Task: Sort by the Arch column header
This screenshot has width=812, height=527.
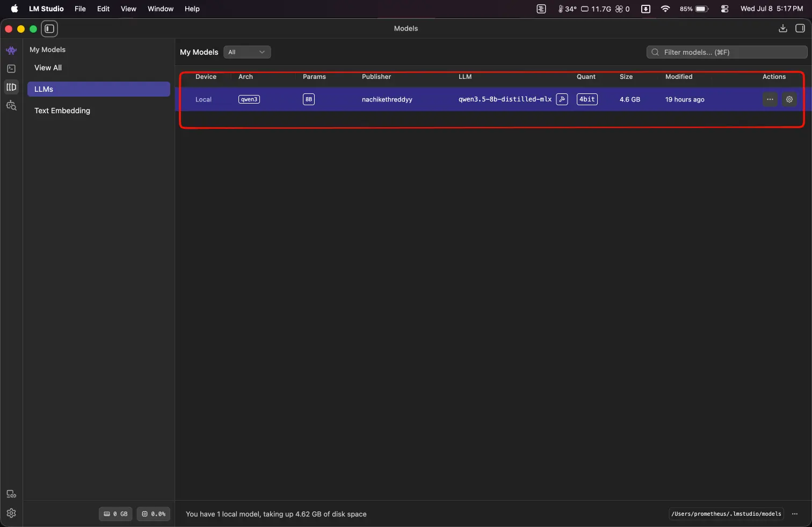Action: (x=245, y=77)
